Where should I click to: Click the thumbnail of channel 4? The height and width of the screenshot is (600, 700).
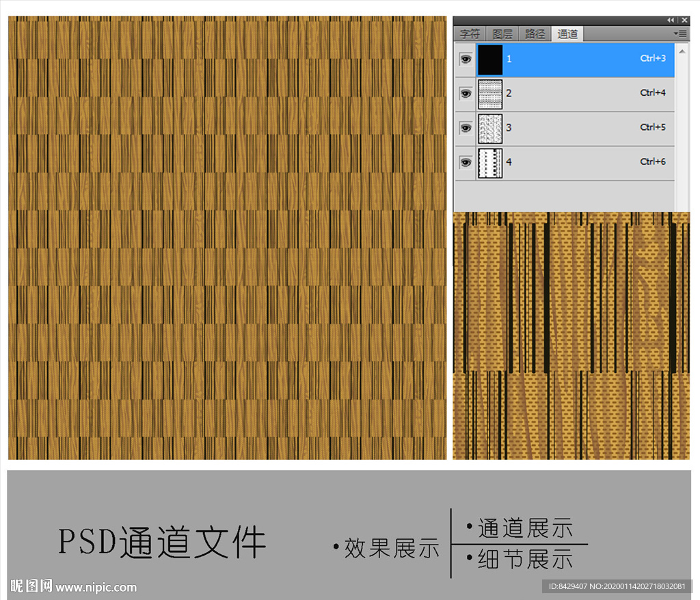(x=490, y=163)
